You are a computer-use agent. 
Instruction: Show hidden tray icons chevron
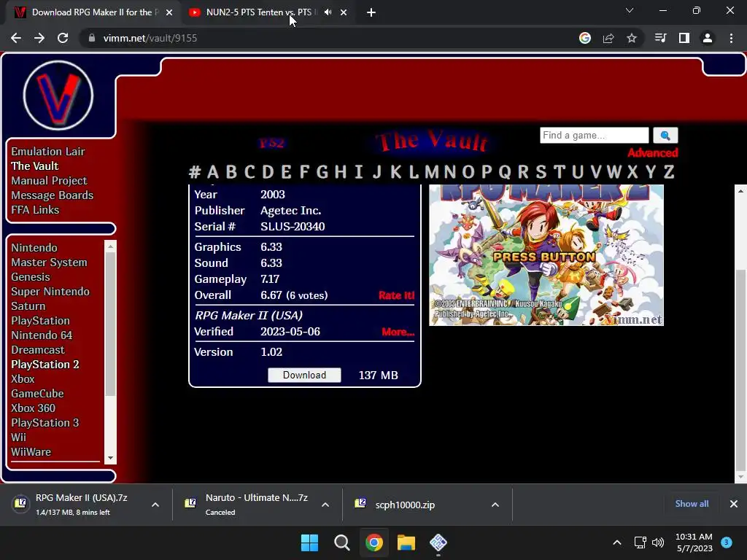[617, 542]
